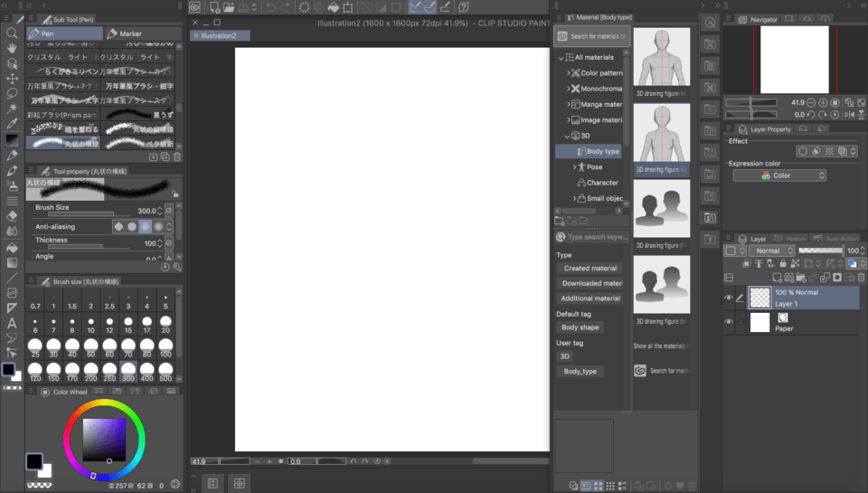Click the Open file folder icon
The height and width of the screenshot is (493, 868).
point(231,7)
